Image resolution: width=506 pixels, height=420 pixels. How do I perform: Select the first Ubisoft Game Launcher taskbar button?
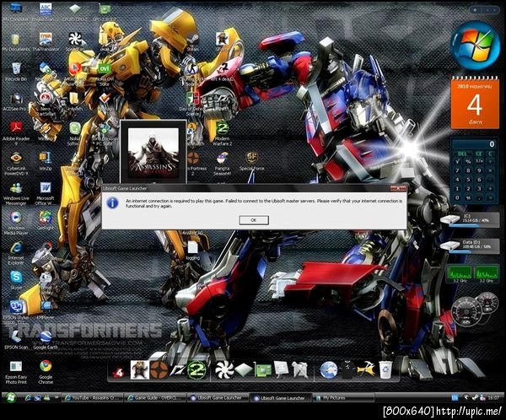click(x=218, y=398)
